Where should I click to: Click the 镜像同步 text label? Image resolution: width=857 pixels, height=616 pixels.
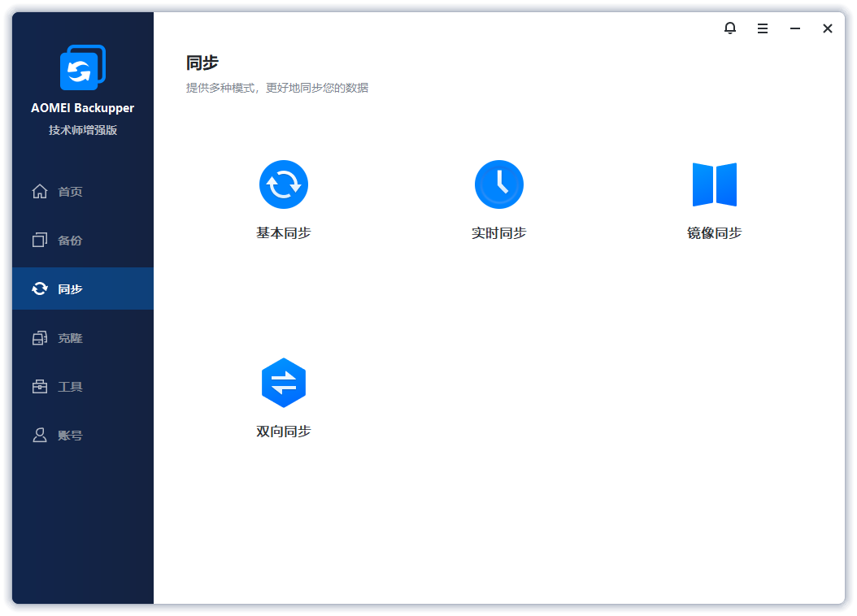[x=714, y=233]
